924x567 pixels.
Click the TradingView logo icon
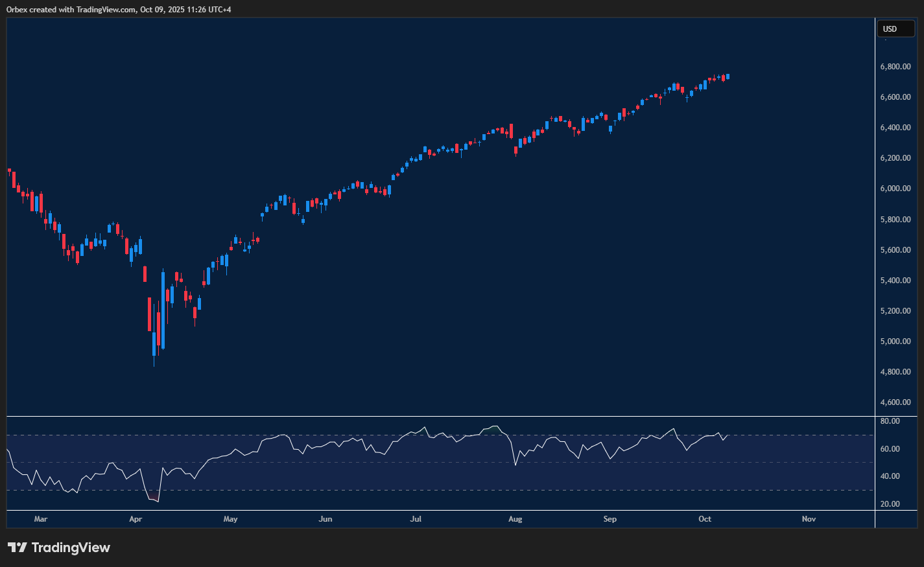click(18, 548)
